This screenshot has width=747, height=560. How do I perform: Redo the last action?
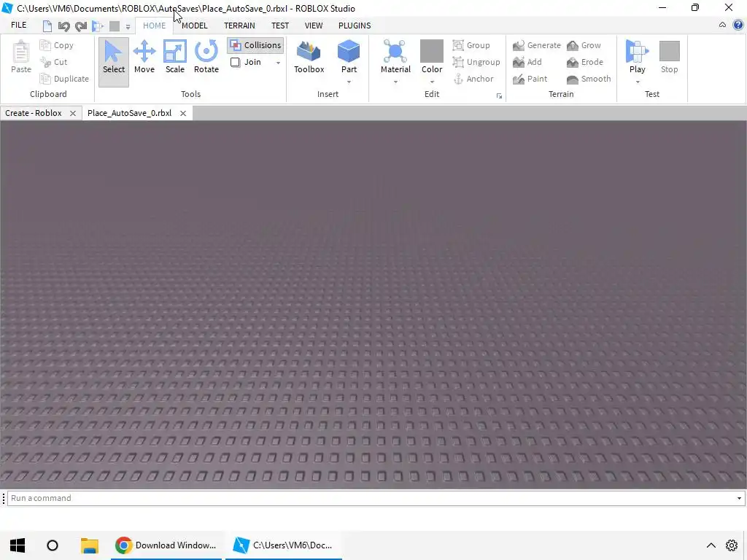(x=80, y=26)
